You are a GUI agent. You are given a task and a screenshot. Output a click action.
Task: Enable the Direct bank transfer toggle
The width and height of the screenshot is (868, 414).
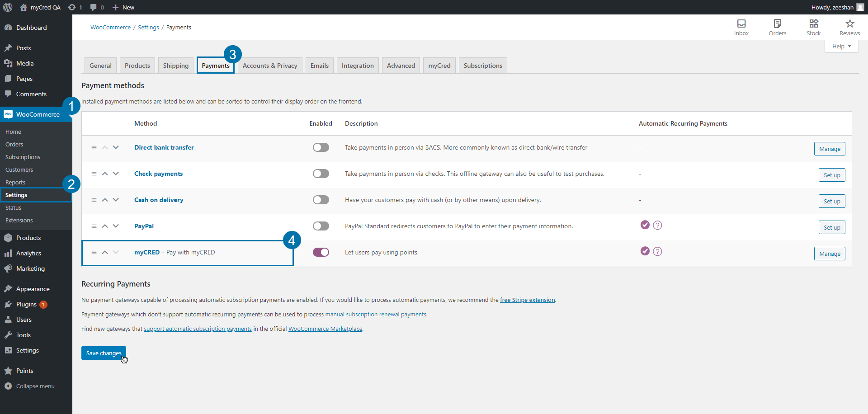(321, 147)
